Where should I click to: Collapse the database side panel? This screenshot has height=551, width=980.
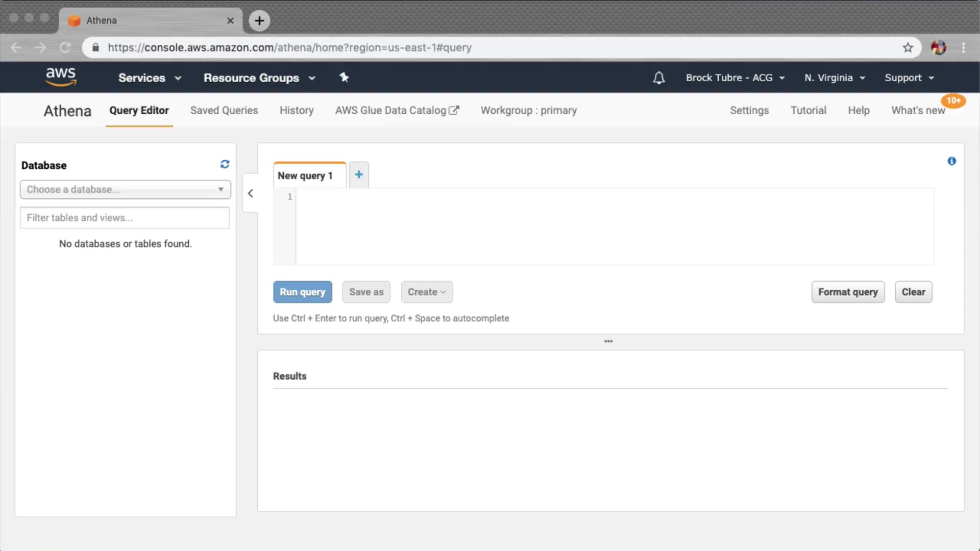click(250, 193)
